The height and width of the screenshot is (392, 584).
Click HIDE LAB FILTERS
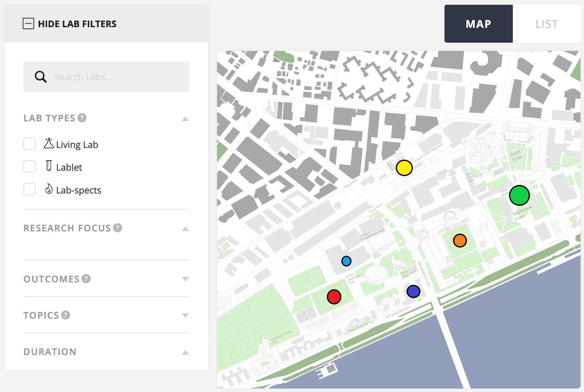(77, 23)
